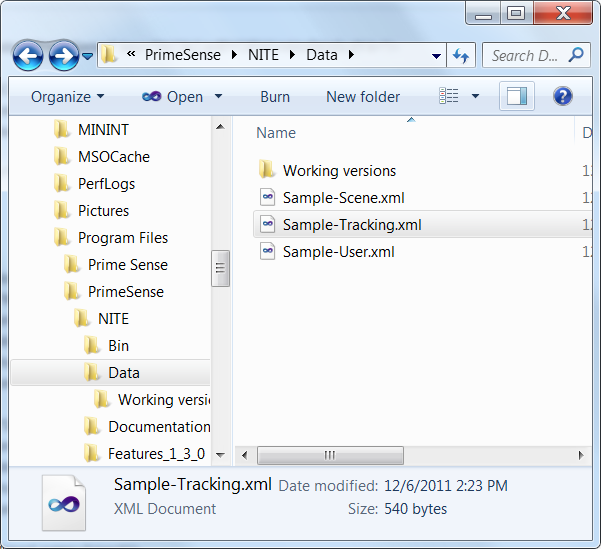Select the Sample-User.xml file

(x=338, y=252)
